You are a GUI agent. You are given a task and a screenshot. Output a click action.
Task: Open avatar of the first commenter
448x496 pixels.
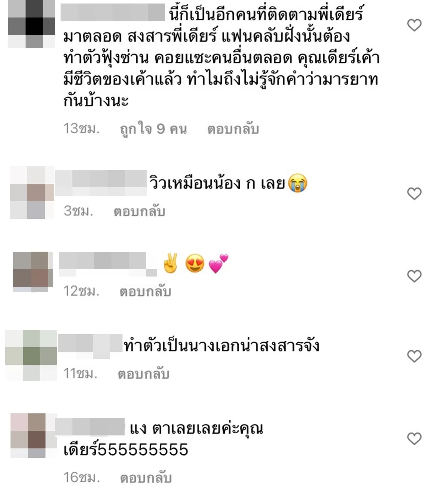(31, 24)
